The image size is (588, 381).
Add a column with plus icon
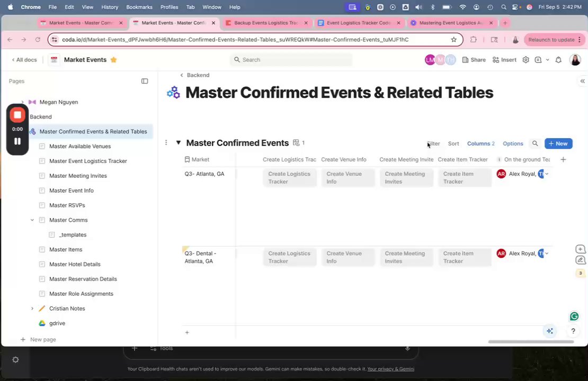(x=563, y=159)
